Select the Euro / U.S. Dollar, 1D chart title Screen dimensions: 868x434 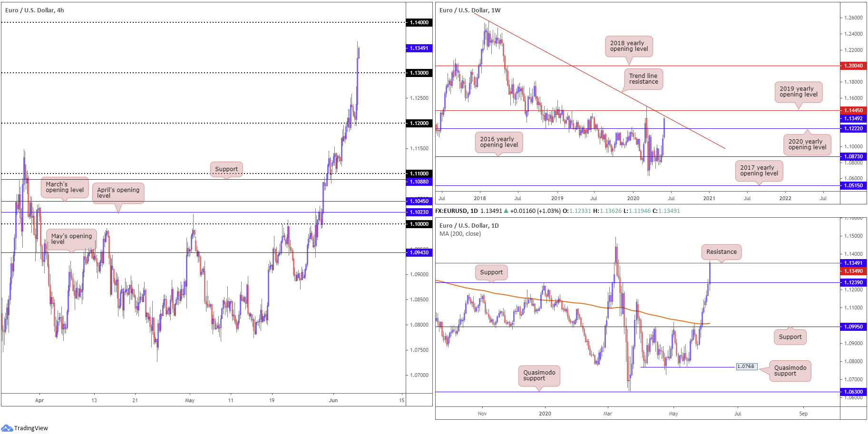(469, 225)
